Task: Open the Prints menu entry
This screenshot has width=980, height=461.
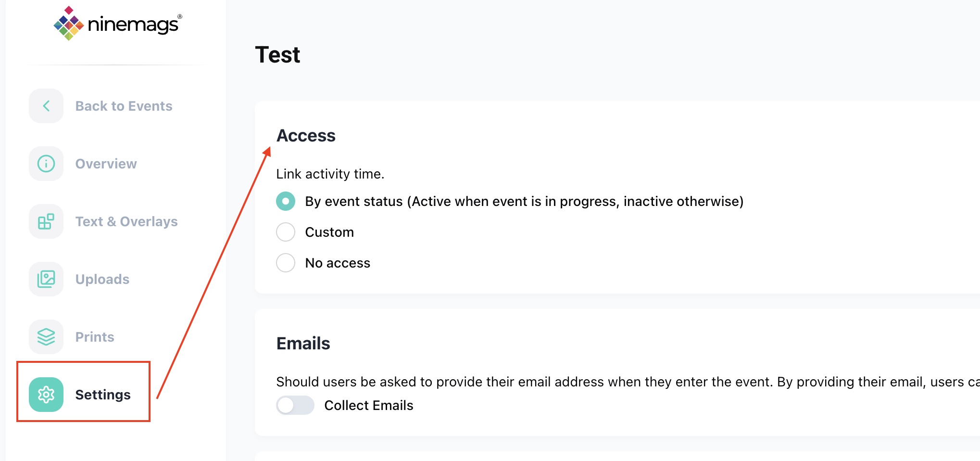Action: click(x=95, y=337)
